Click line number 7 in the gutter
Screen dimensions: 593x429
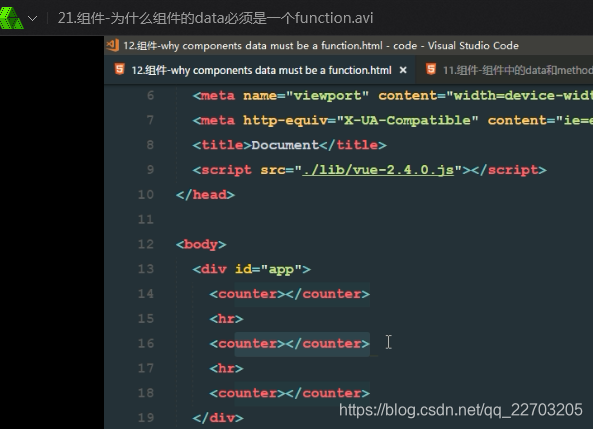[x=150, y=120]
